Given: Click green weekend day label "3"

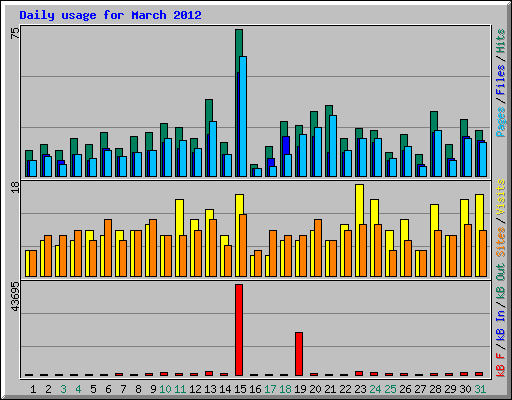Looking at the screenshot, I should [63, 389].
